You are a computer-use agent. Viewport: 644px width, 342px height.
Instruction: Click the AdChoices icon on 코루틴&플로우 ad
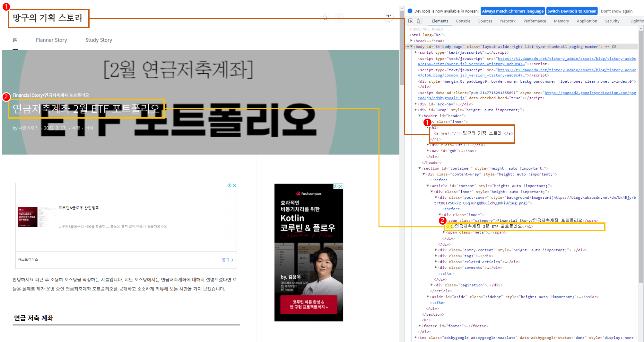pos(230,185)
